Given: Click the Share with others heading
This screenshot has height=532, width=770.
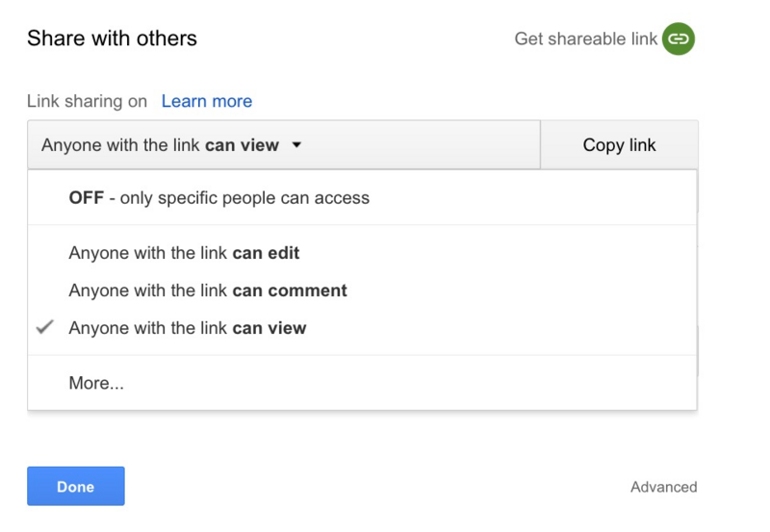Looking at the screenshot, I should tap(112, 39).
